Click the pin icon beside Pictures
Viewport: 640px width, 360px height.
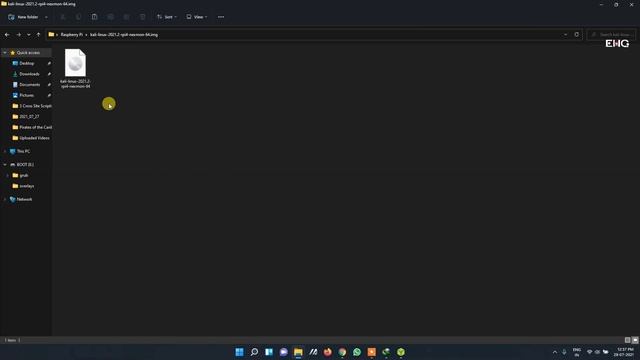(49, 95)
